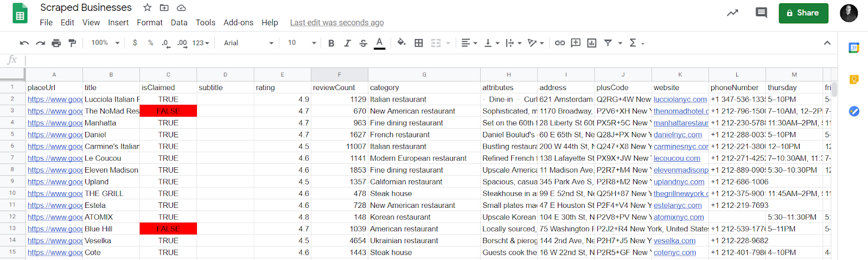
Task: Click the vertical scrollbar thumb
Action: click(x=834, y=89)
